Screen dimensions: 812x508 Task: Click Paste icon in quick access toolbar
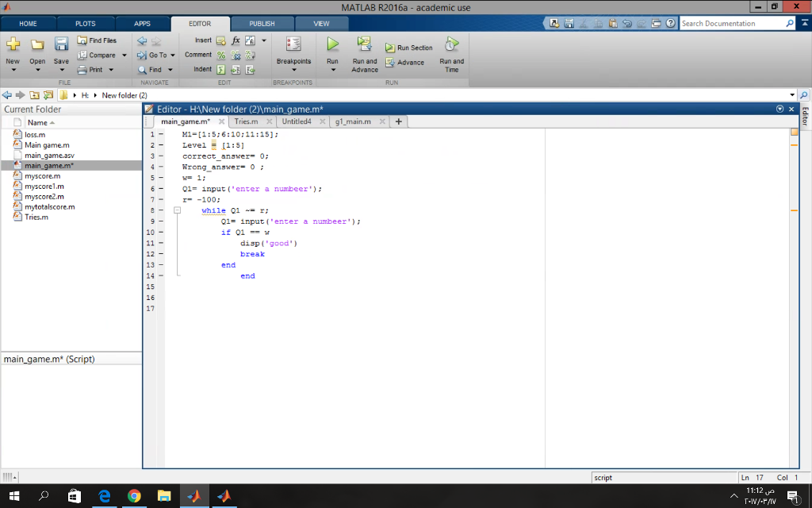(613, 23)
